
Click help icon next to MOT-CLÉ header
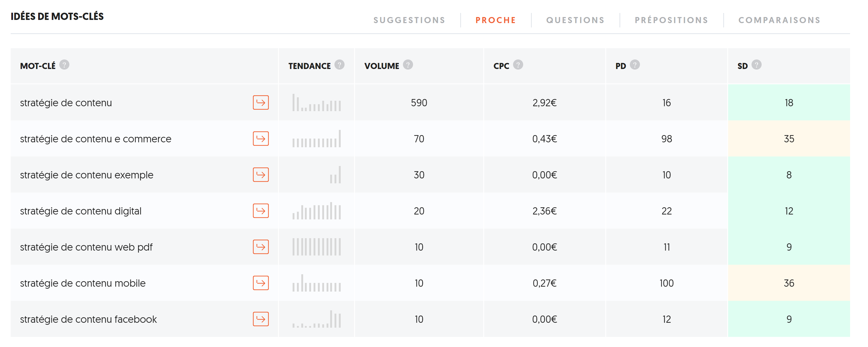[64, 65]
